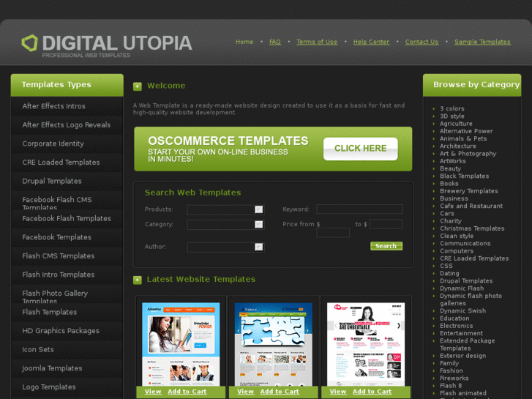Add the white and red template to cart
The image size is (532, 399).
tap(372, 392)
